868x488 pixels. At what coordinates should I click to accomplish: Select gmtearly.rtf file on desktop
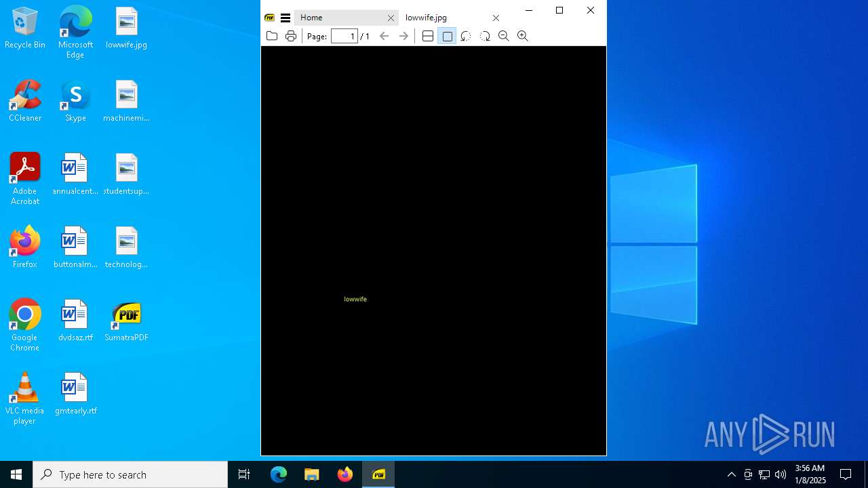[x=75, y=394]
